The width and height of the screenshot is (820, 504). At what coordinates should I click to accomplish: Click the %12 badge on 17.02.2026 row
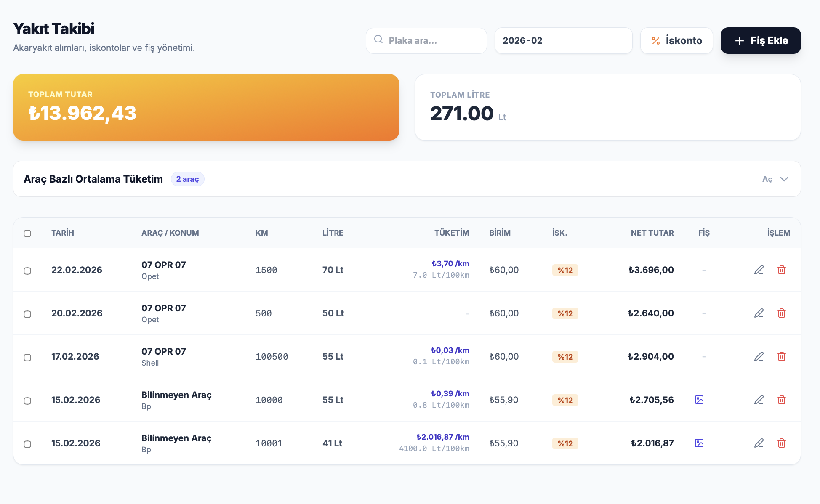[565, 357]
